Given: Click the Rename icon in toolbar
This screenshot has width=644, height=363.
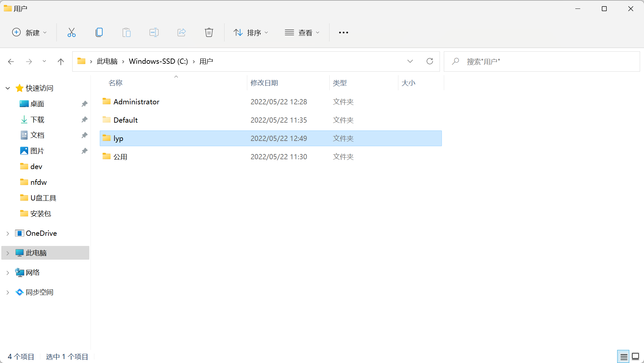Looking at the screenshot, I should [x=154, y=32].
